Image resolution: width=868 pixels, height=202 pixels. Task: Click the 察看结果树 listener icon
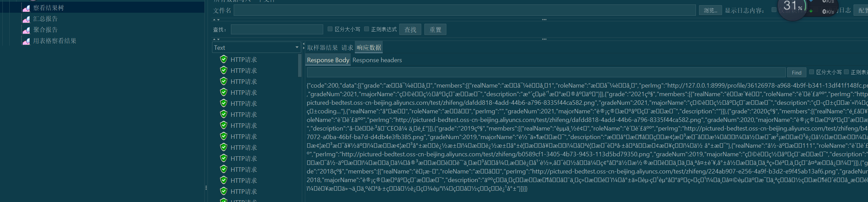click(x=26, y=8)
